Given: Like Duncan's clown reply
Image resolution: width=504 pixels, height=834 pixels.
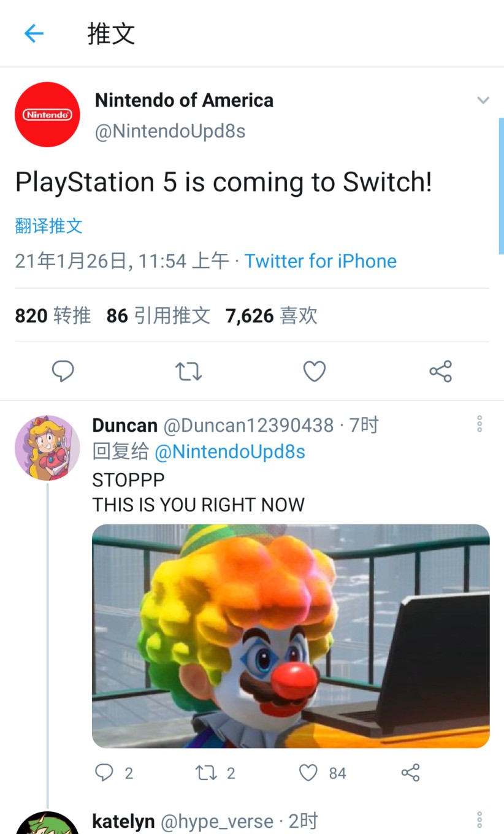Looking at the screenshot, I should coord(308,773).
